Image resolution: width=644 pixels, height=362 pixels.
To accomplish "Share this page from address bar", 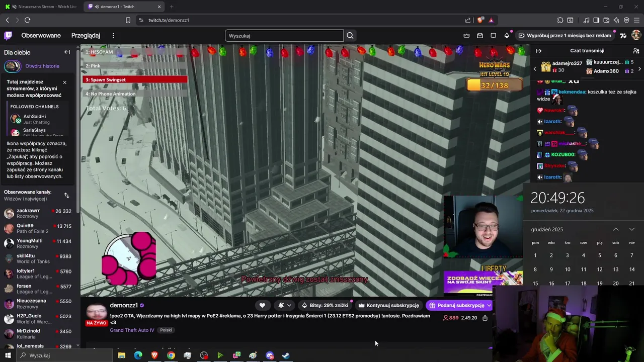I will pyautogui.click(x=468, y=20).
